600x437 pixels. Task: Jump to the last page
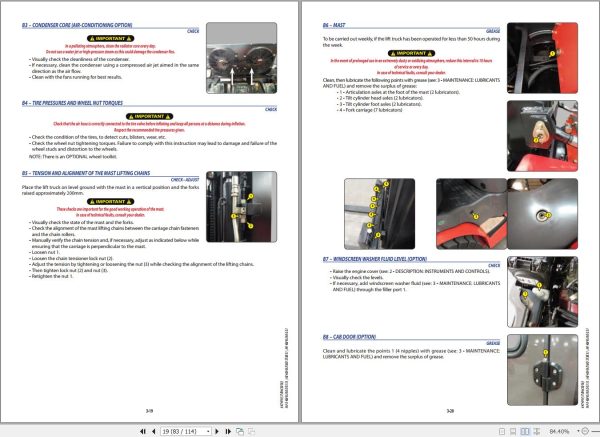228,431
